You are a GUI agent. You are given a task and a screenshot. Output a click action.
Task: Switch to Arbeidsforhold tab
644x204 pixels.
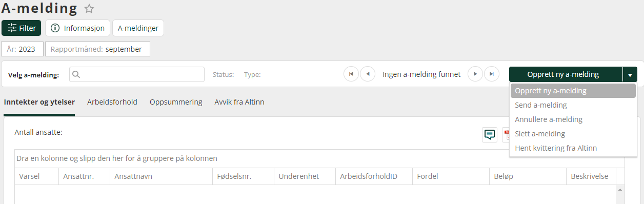tap(112, 102)
